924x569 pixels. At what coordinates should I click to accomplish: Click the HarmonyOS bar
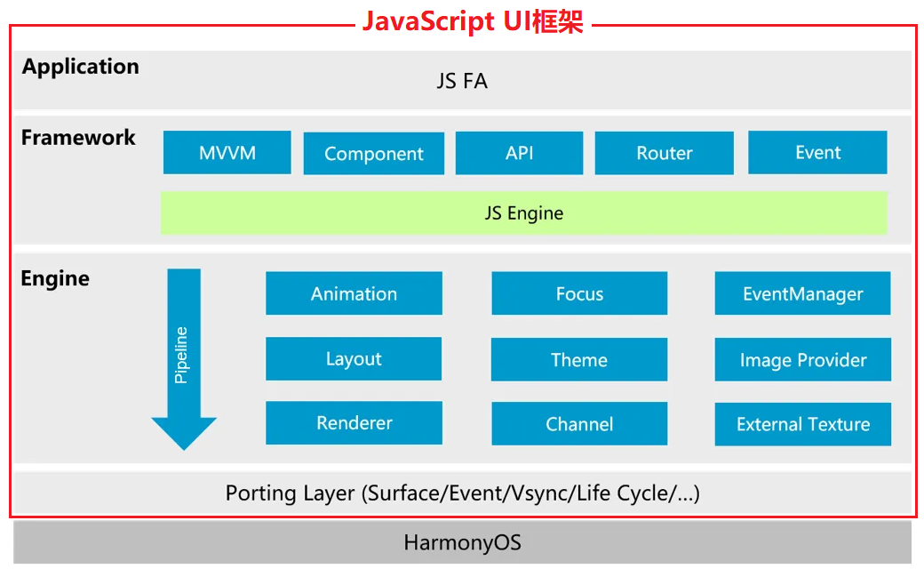(x=463, y=541)
